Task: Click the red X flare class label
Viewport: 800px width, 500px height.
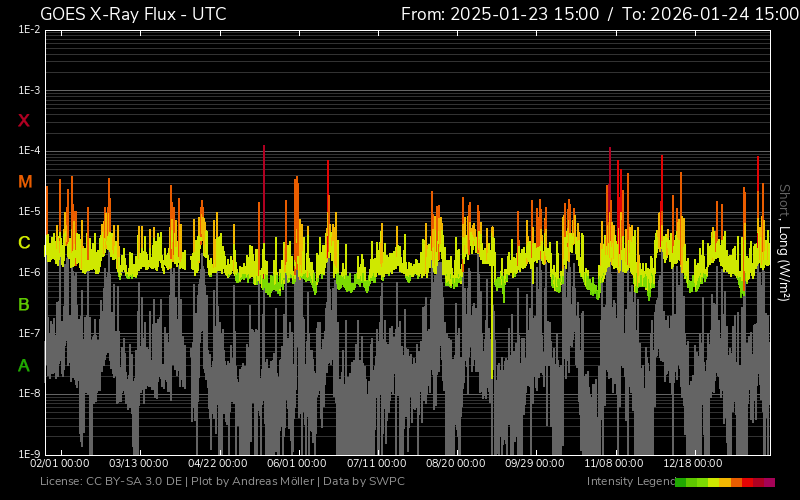Action: (x=24, y=121)
